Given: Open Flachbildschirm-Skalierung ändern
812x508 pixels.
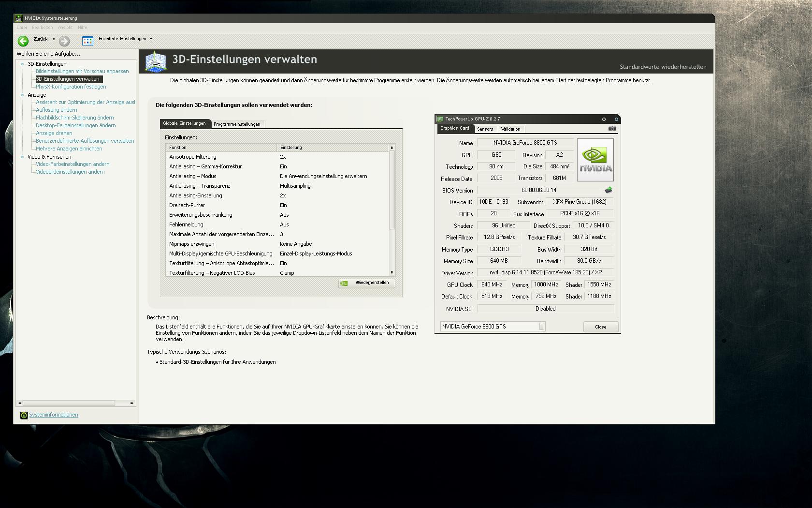Looking at the screenshot, I should 75,118.
